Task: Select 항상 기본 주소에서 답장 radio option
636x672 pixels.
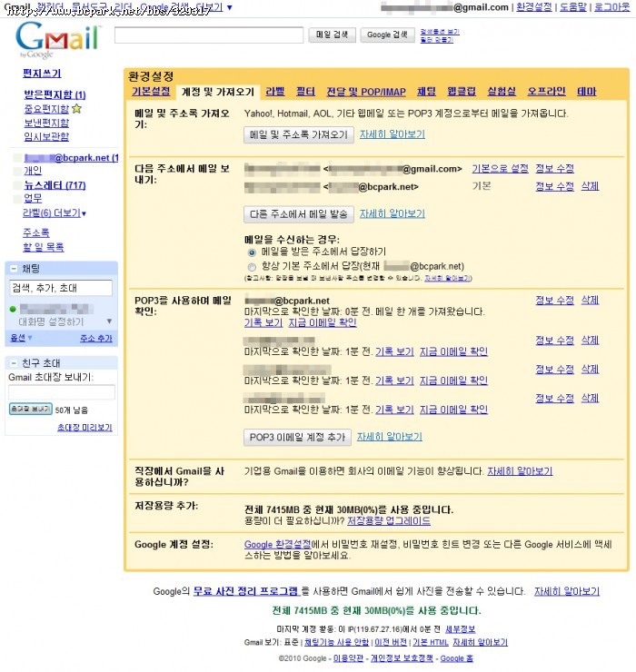Action: (x=252, y=267)
